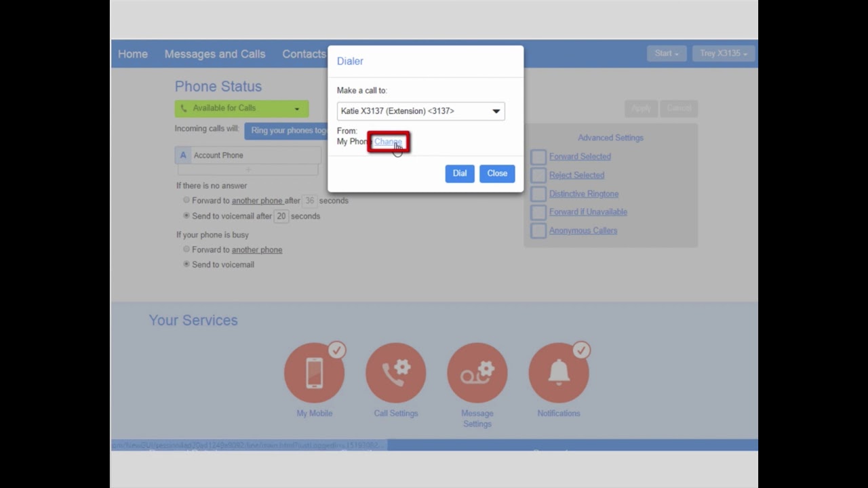Close the Dialer dialog with the Close button
Screen dimensions: 868x488
(497, 174)
